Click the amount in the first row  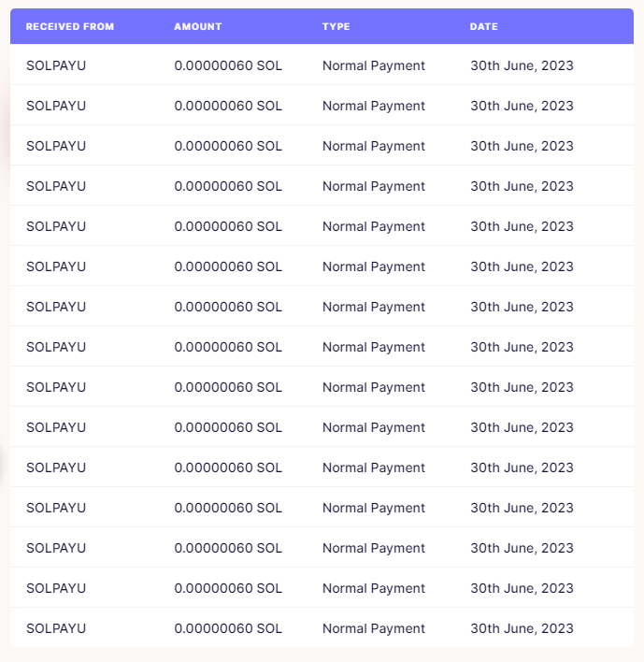coord(228,65)
